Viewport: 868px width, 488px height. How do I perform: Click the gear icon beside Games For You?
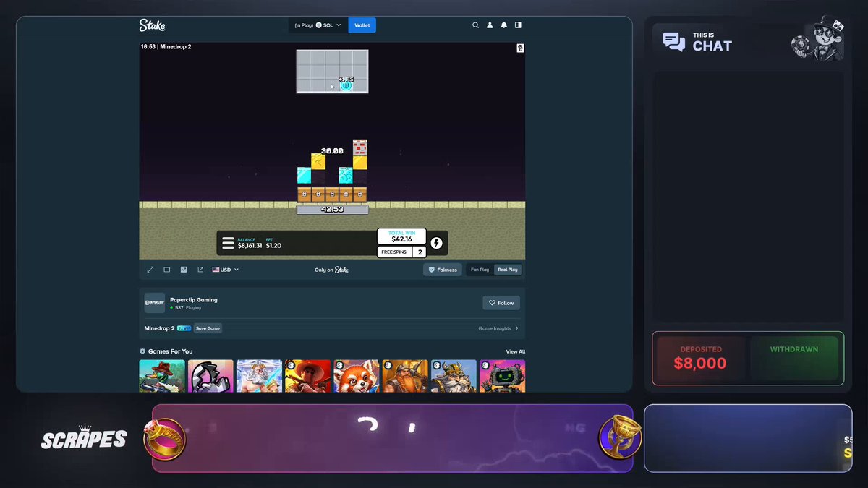point(142,351)
